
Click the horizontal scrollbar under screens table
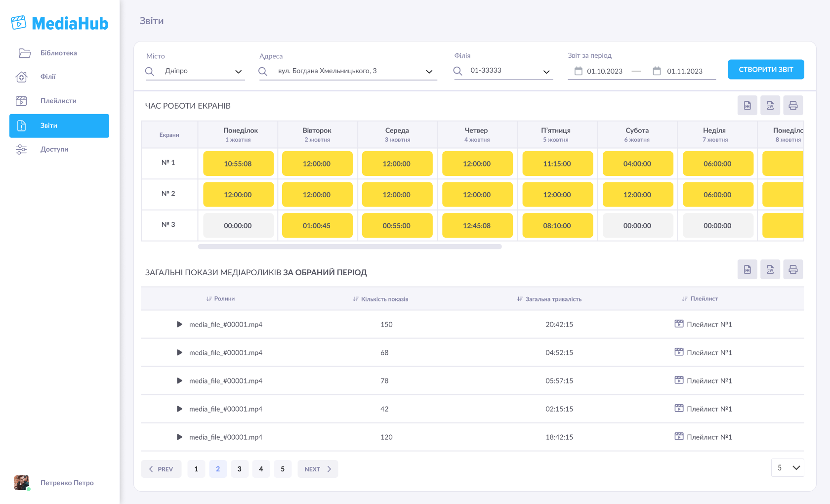(x=350, y=247)
